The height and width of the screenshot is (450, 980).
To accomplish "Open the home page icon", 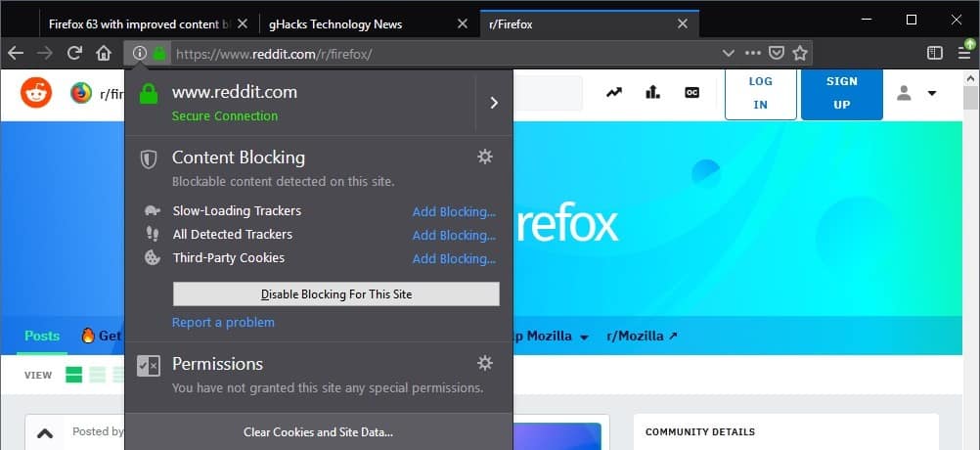I will coord(104,54).
